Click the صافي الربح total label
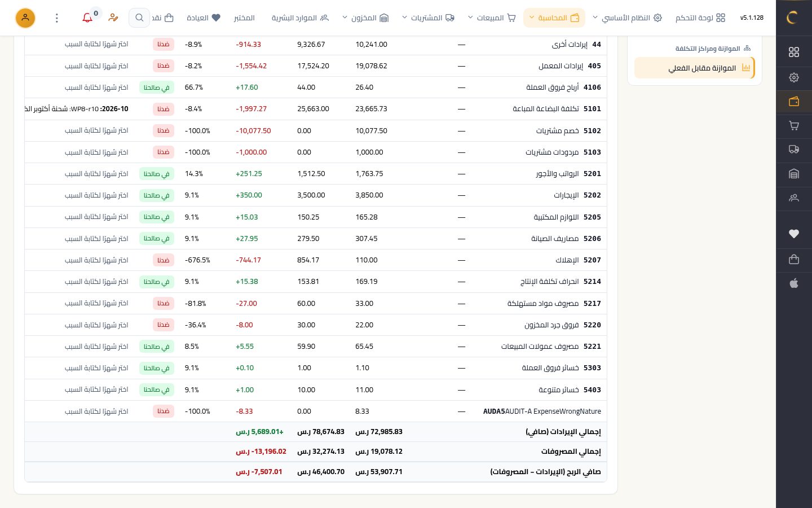This screenshot has width=812, height=508. [545, 472]
